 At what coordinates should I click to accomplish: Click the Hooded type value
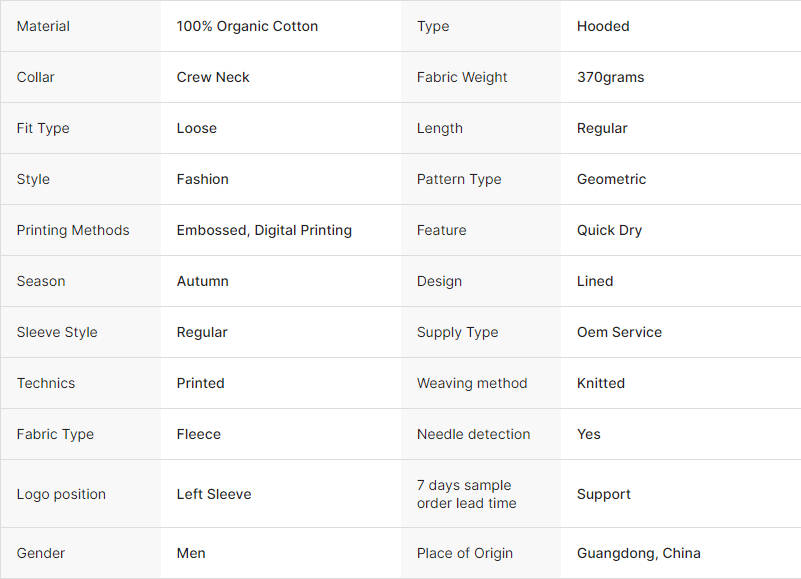point(603,26)
